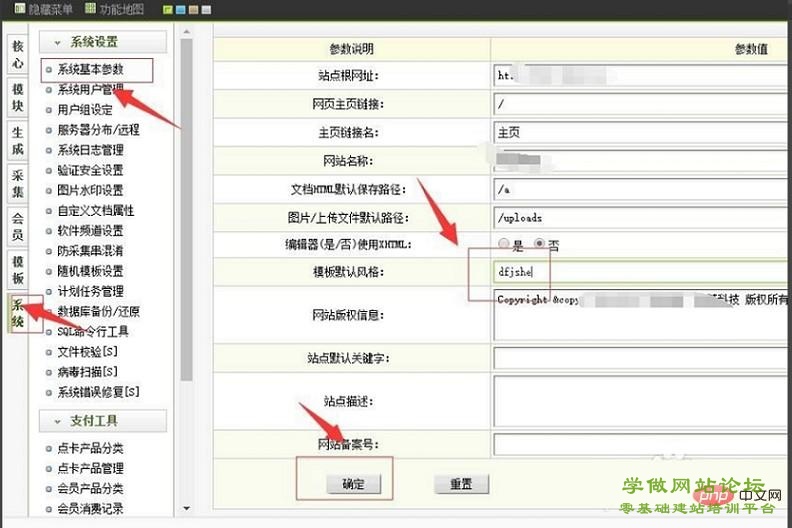Open 点卡产品分类 menu item

90,448
